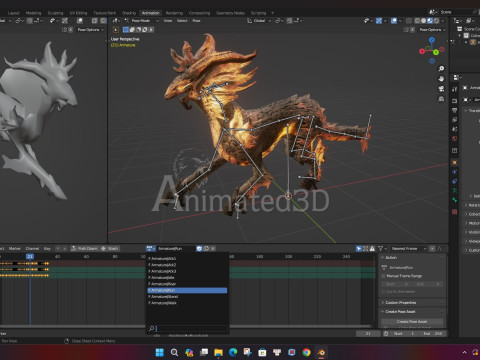Viewport: 480px width, 360px height.
Task: Open the action browse dropdown icon
Action: (151, 249)
